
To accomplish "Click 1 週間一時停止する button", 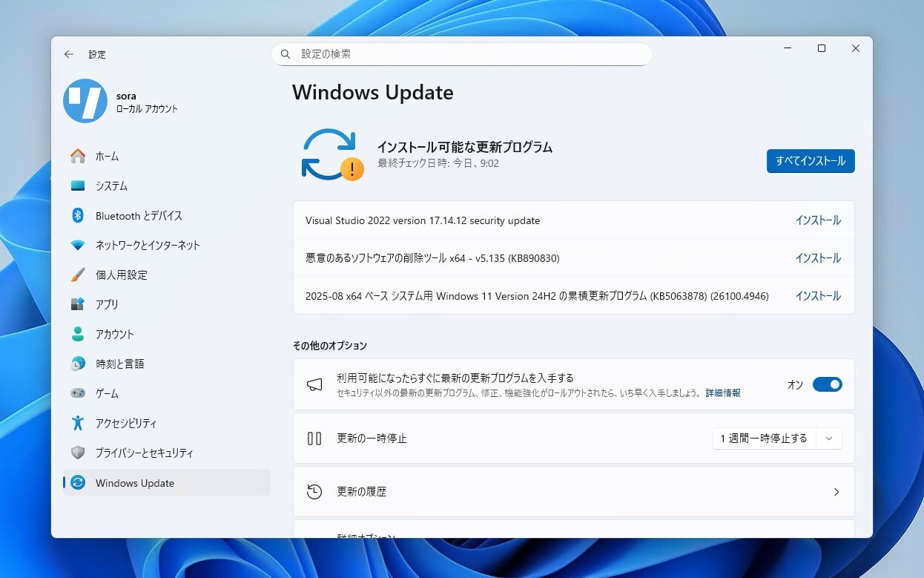I will [764, 439].
